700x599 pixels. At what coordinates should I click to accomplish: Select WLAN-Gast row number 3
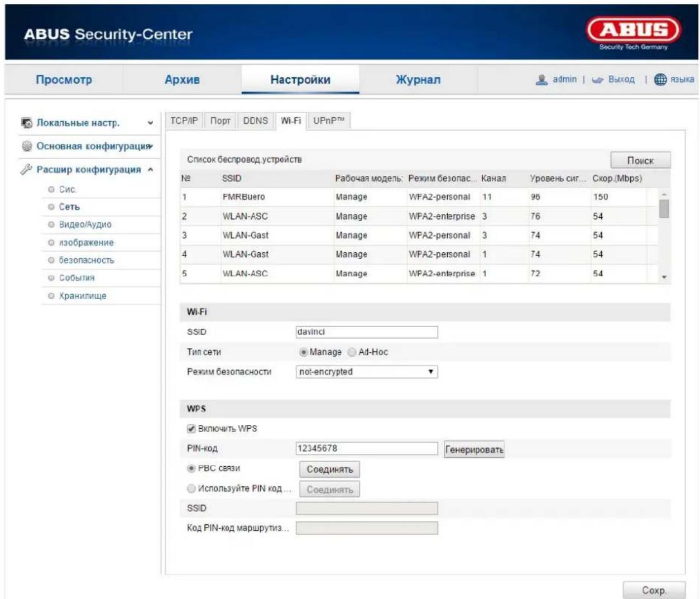click(419, 235)
